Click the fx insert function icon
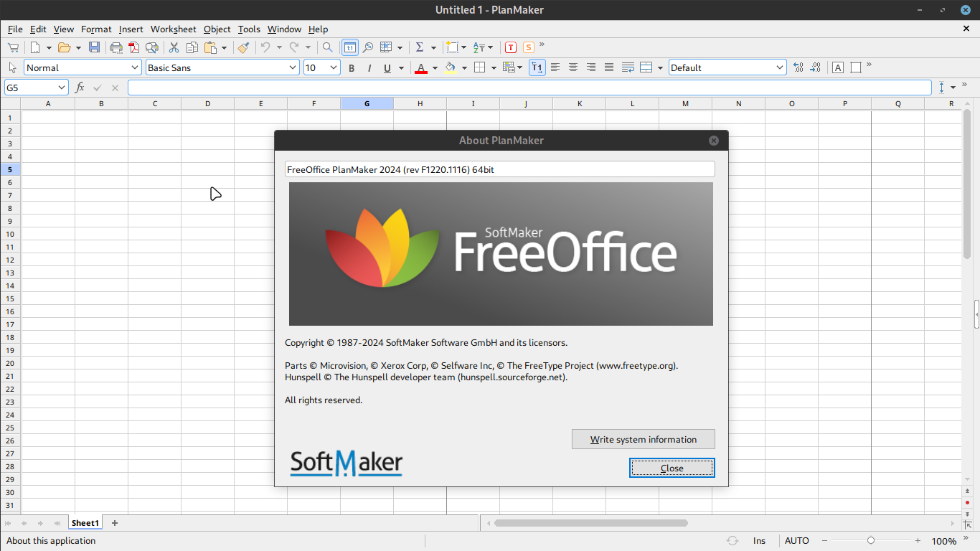Viewport: 980px width, 551px height. (x=80, y=88)
